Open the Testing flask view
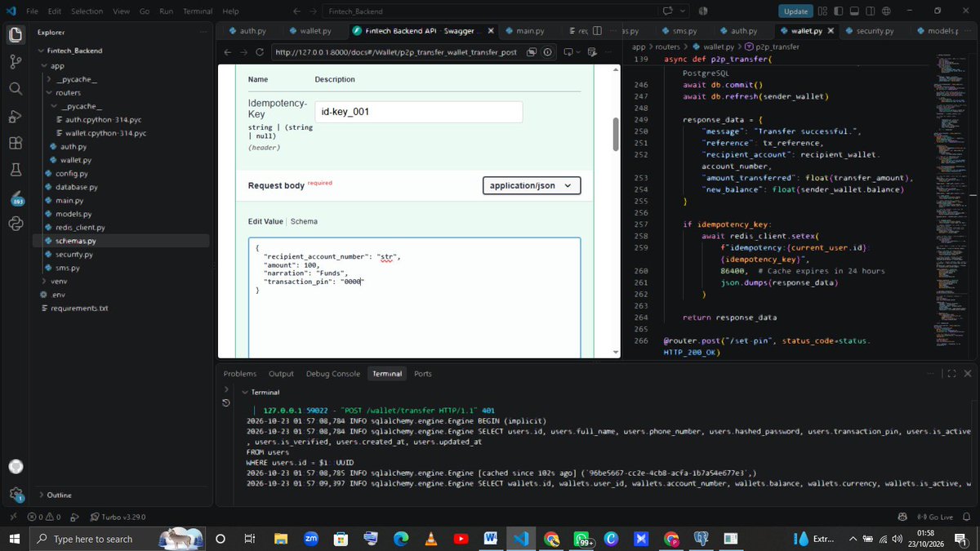This screenshot has height=551, width=980. point(15,170)
